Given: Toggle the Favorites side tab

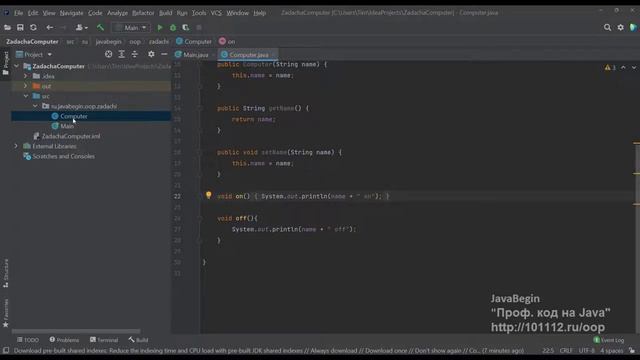Looking at the screenshot, I should (6, 313).
